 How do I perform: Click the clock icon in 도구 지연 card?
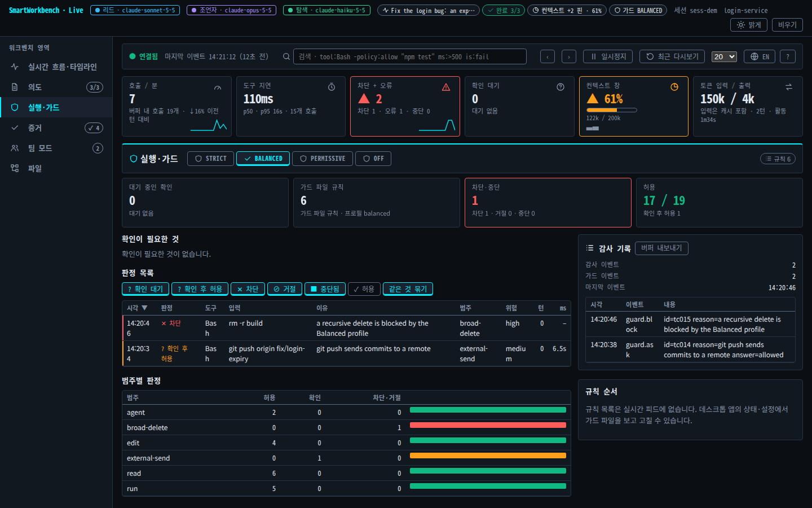[x=332, y=87]
